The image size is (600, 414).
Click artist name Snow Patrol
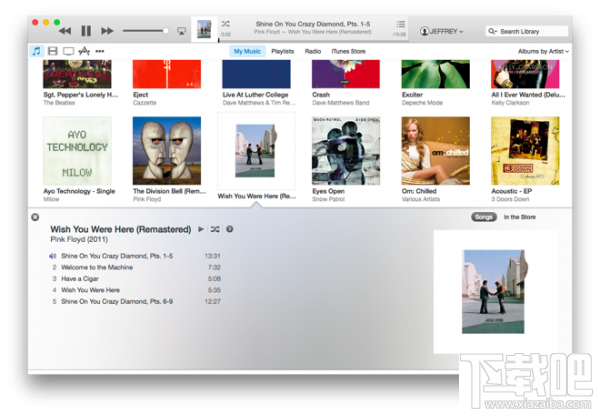click(328, 199)
